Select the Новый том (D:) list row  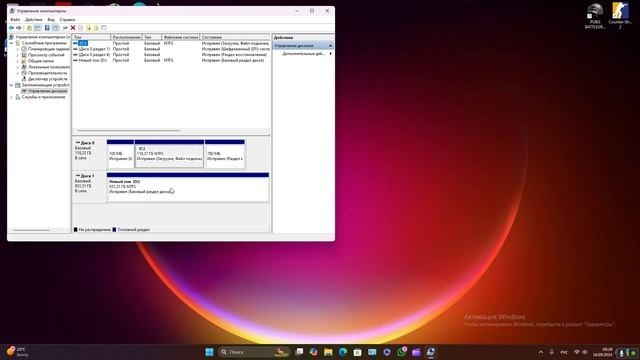(171, 60)
